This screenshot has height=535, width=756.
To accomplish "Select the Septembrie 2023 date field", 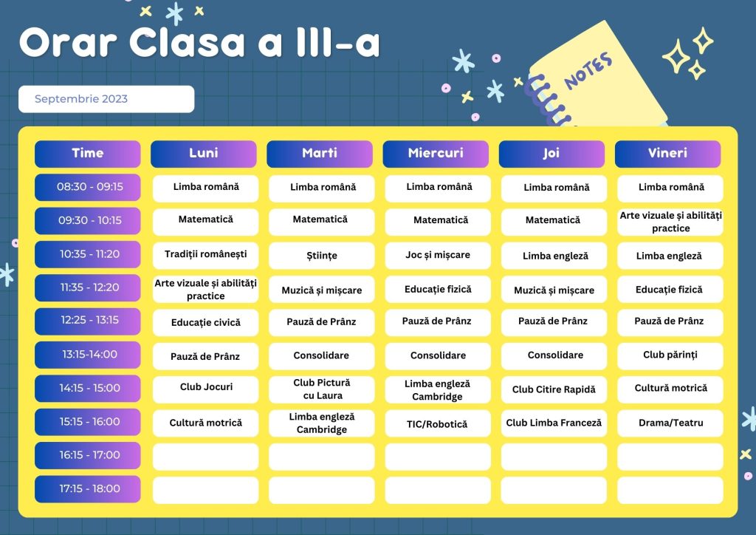I will tap(106, 99).
